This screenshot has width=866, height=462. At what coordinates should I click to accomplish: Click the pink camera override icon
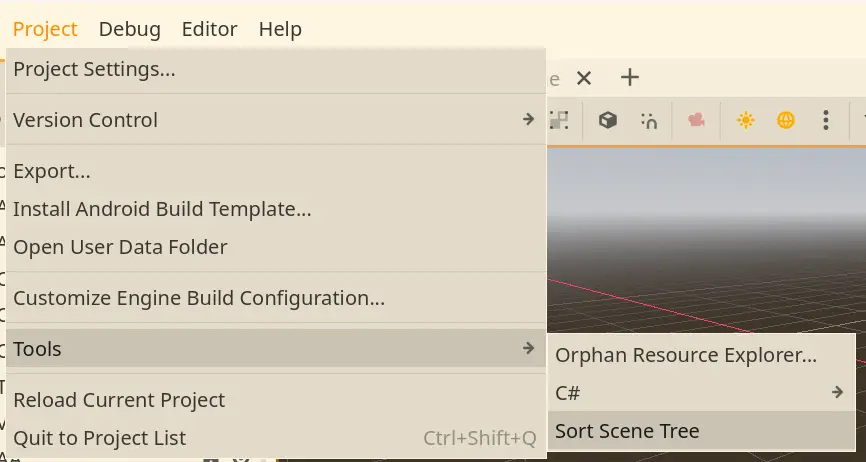696,120
